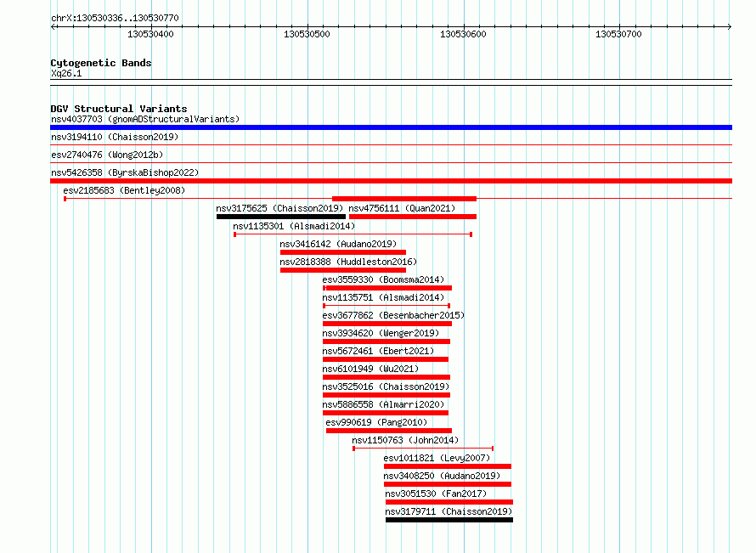Select the blue nsv4037703 variant bar
The height and width of the screenshot is (553, 756).
[391, 127]
